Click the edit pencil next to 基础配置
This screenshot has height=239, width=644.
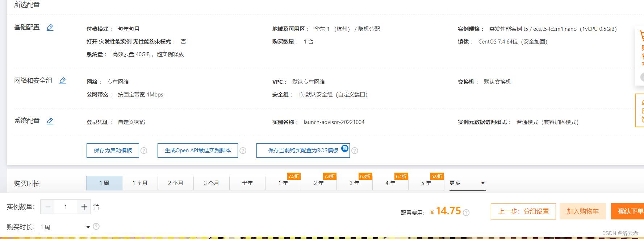pyautogui.click(x=50, y=28)
